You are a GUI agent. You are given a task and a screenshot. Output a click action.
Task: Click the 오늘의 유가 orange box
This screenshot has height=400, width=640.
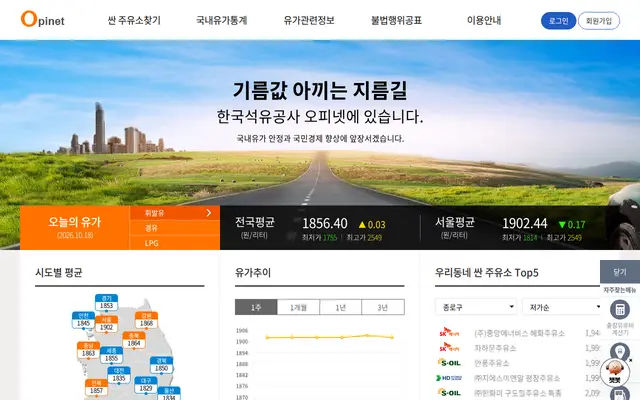[75, 227]
